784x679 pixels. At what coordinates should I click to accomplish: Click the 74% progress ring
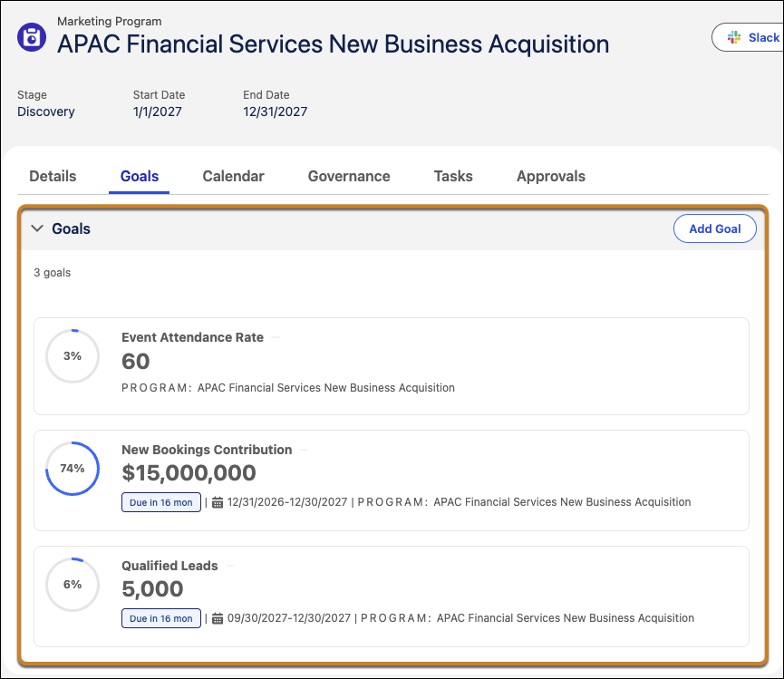pos(73,469)
